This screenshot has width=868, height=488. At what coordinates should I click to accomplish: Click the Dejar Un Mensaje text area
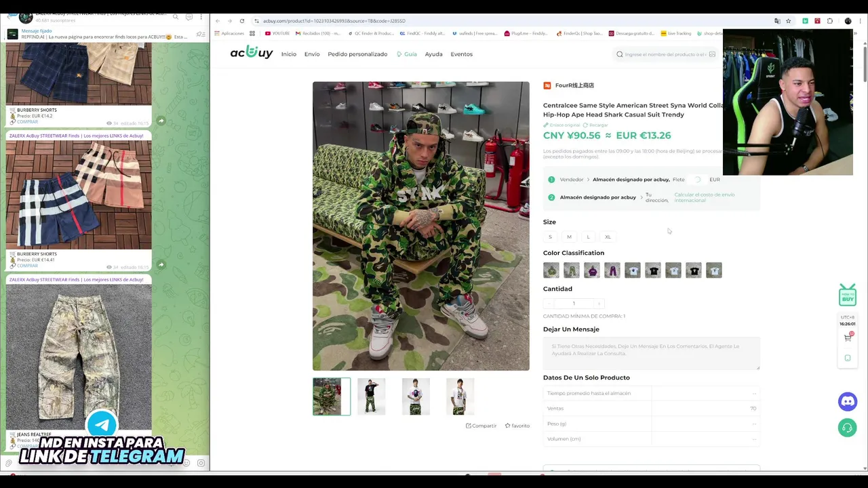tap(651, 354)
